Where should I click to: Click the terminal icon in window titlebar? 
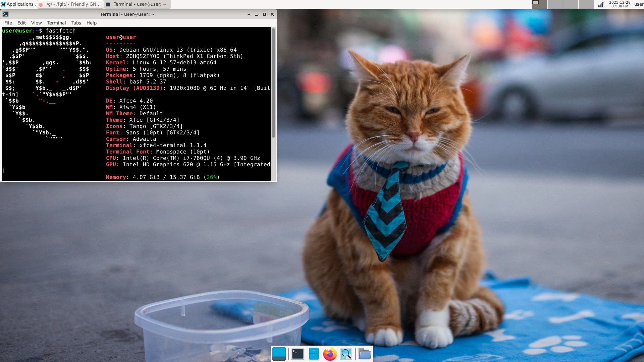[5, 14]
